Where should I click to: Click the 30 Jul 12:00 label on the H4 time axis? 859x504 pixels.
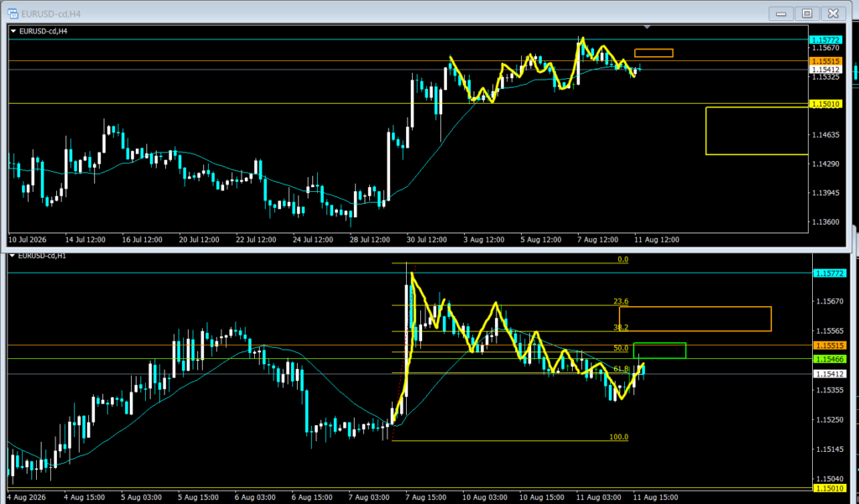click(428, 240)
